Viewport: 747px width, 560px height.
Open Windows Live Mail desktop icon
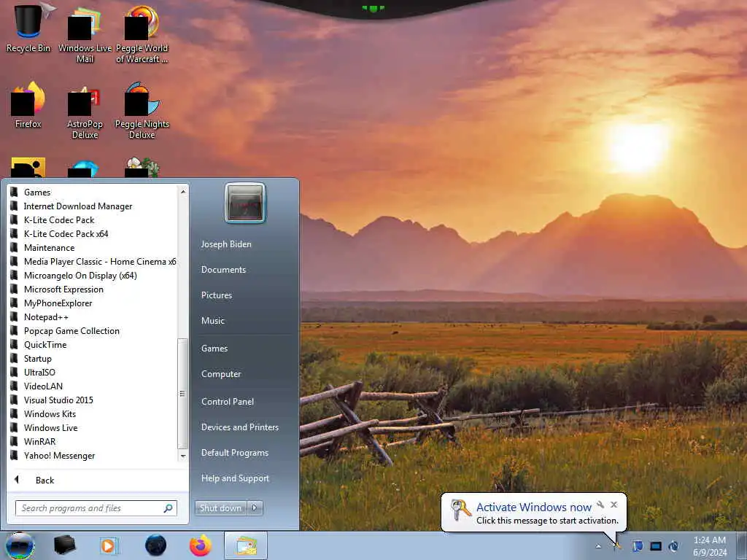click(85, 34)
